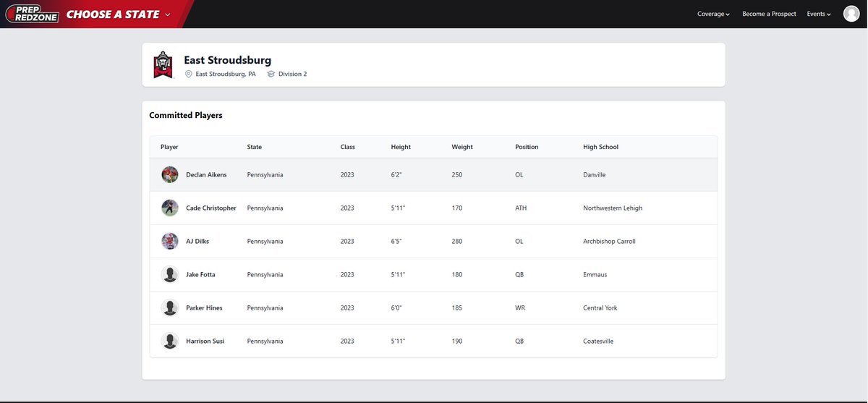Click the East Stroudsburg heading
The height and width of the screenshot is (403, 868).
coord(228,60)
